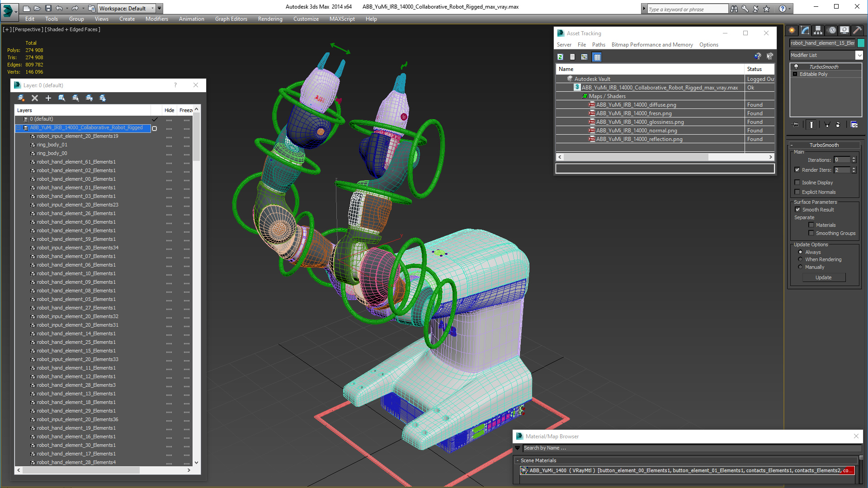Click the teal object color swatch
The image size is (868, 488).
pyautogui.click(x=861, y=43)
